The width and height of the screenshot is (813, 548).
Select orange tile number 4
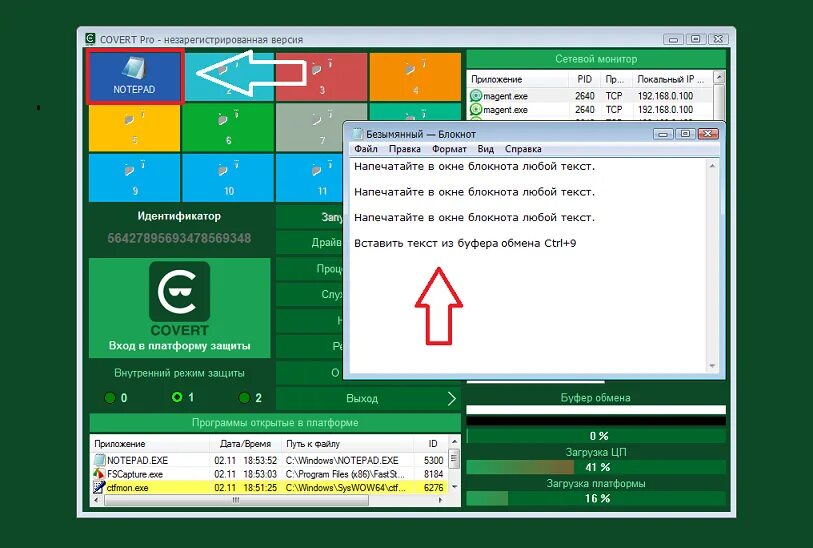tap(415, 76)
